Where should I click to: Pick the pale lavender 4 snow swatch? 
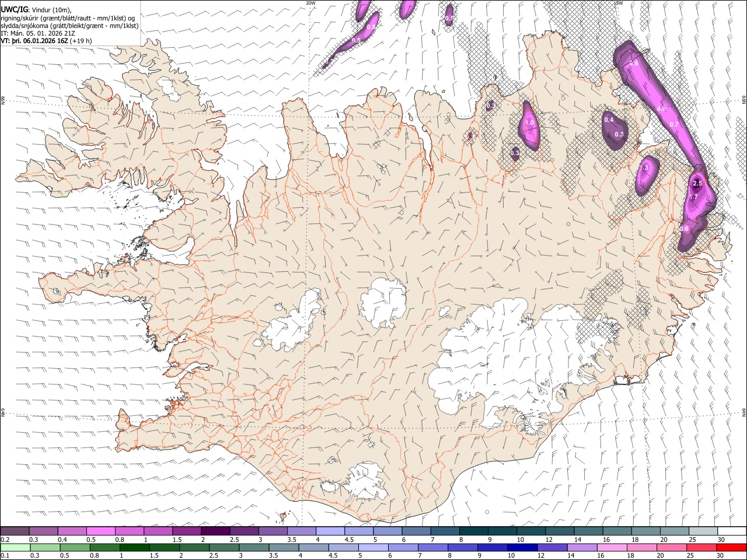point(330,531)
